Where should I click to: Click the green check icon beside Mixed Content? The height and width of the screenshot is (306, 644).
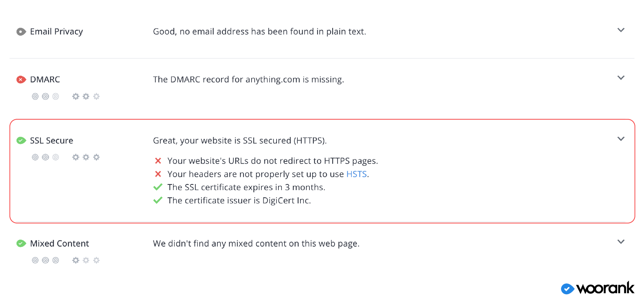coord(21,244)
